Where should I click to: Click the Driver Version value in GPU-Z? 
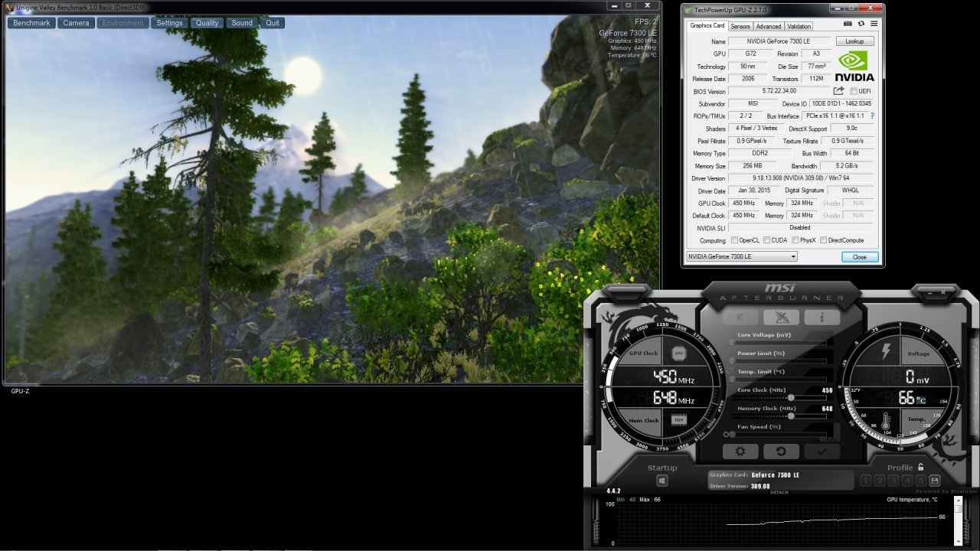pos(801,178)
